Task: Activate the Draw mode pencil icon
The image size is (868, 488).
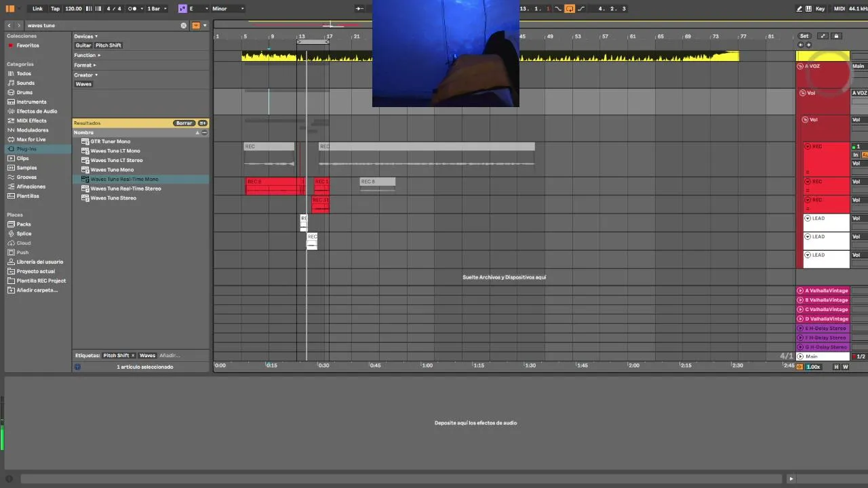Action: pyautogui.click(x=800, y=9)
